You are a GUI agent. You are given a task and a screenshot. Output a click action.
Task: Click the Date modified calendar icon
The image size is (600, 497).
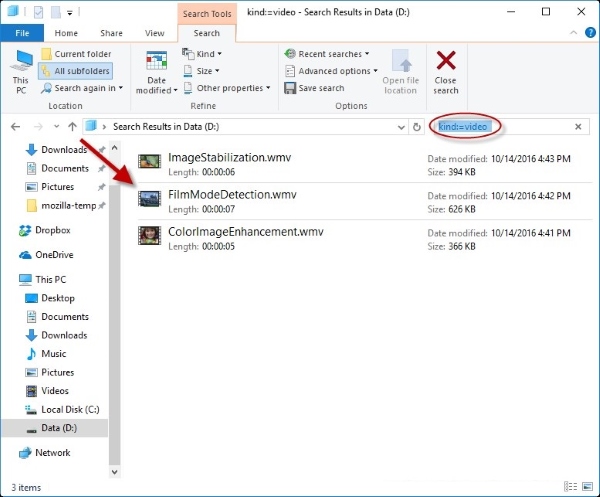coord(156,61)
